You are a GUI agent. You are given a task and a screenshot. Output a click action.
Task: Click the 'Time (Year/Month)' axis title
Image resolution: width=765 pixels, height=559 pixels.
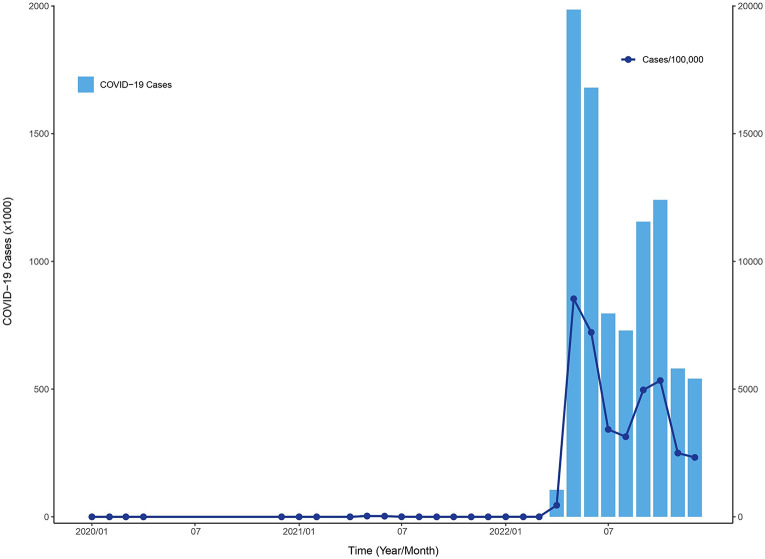(393, 551)
